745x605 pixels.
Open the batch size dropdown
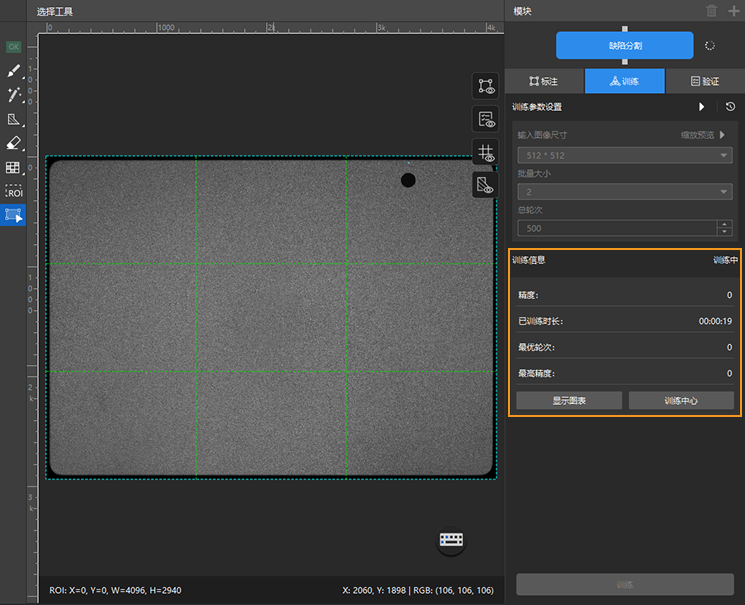[625, 192]
